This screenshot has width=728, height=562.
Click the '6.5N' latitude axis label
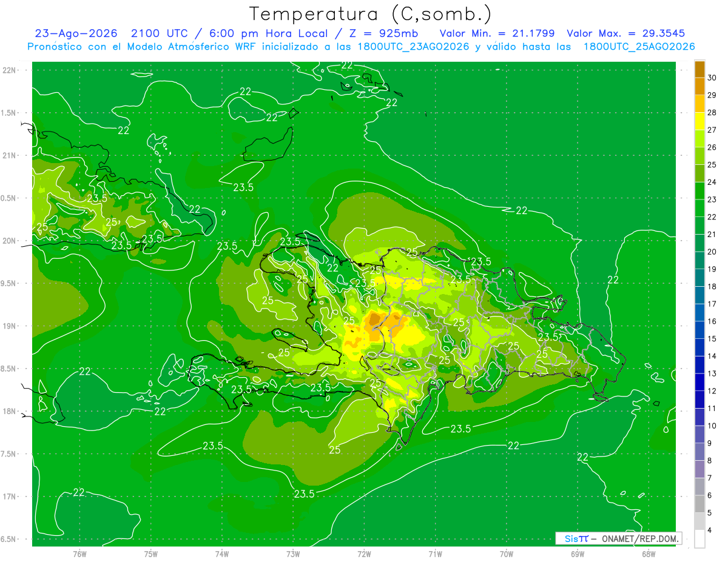click(9, 540)
